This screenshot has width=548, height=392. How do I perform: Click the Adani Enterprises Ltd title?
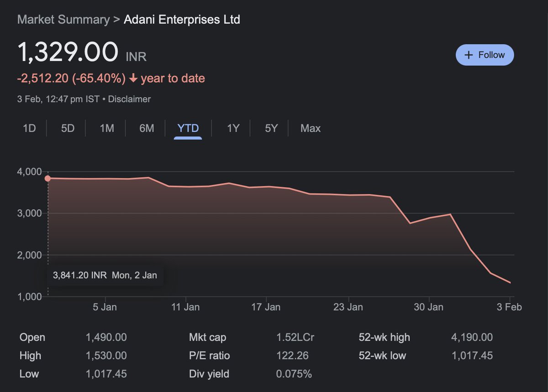pyautogui.click(x=182, y=20)
